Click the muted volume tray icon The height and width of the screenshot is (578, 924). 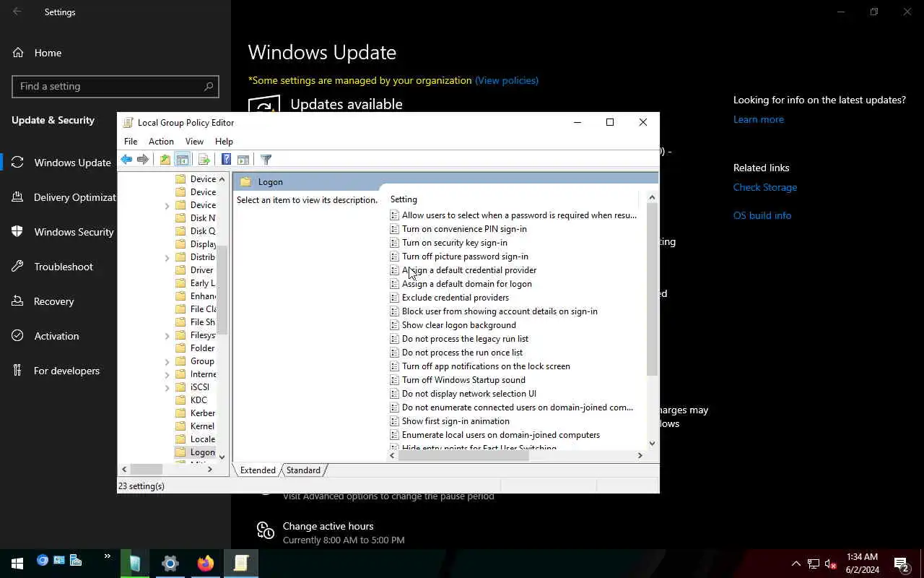(x=831, y=564)
